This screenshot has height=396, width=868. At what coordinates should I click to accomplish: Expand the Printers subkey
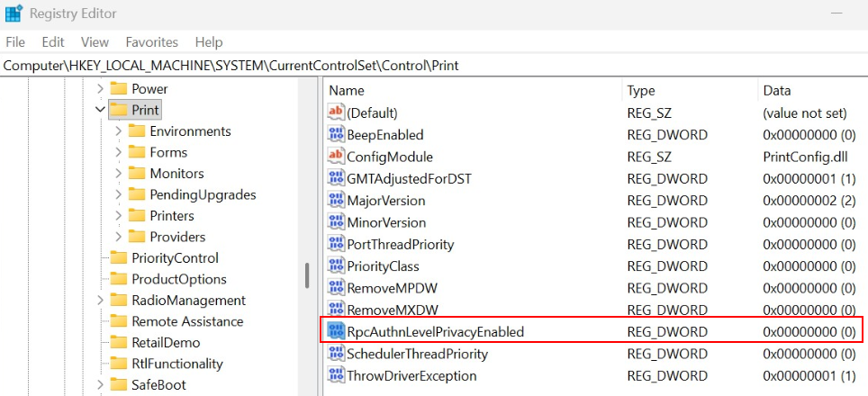tap(118, 216)
